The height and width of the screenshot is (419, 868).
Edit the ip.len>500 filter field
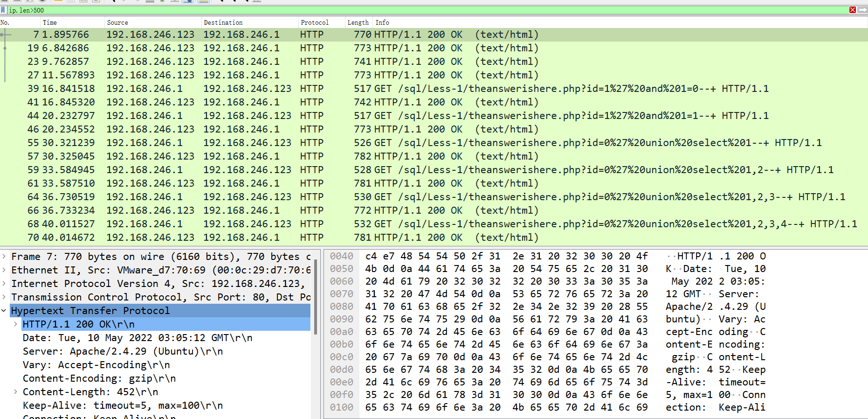coord(427,10)
